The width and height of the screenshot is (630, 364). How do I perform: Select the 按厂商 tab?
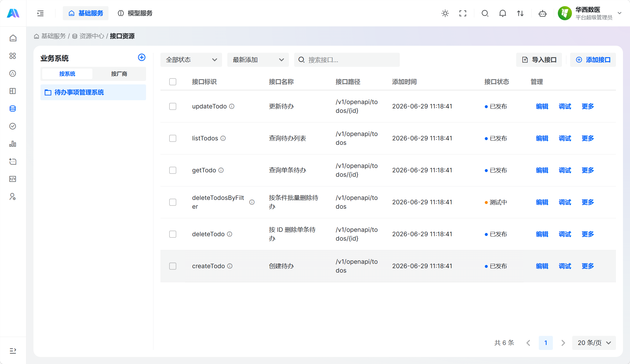[x=119, y=74]
